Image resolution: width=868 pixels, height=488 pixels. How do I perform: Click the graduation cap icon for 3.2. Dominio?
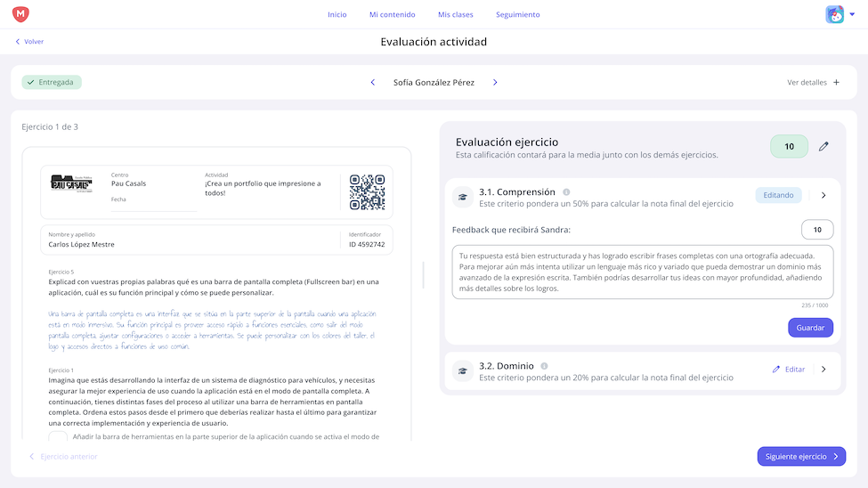[x=462, y=370]
